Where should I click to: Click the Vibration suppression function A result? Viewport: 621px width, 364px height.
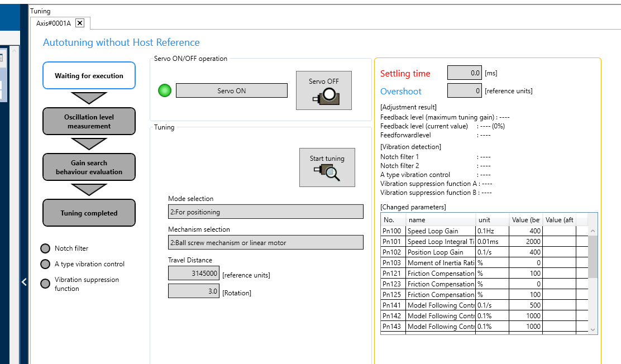pyautogui.click(x=436, y=184)
